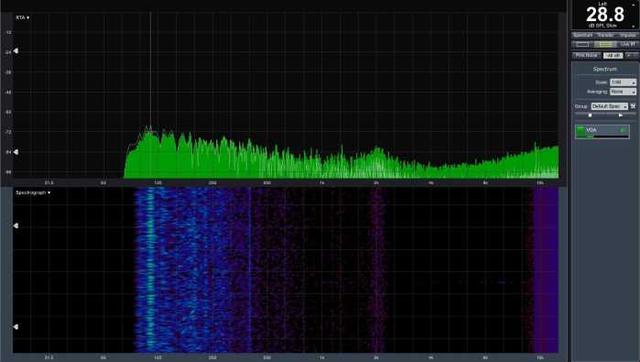The image size is (640, 362).
Task: Click the upper RTA amplitude range marker
Action: point(16,51)
